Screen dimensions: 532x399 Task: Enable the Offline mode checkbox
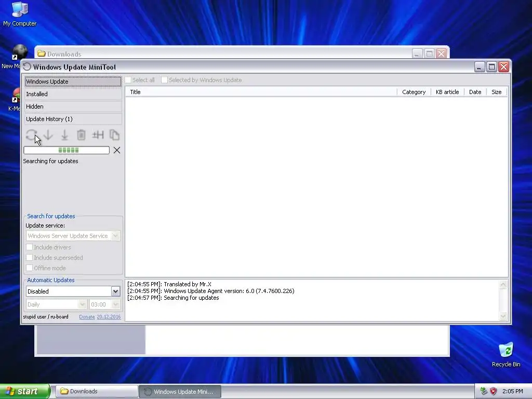[30, 268]
